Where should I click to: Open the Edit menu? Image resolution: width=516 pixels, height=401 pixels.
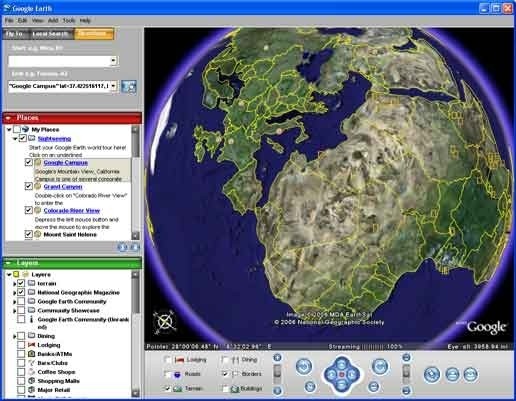click(22, 21)
